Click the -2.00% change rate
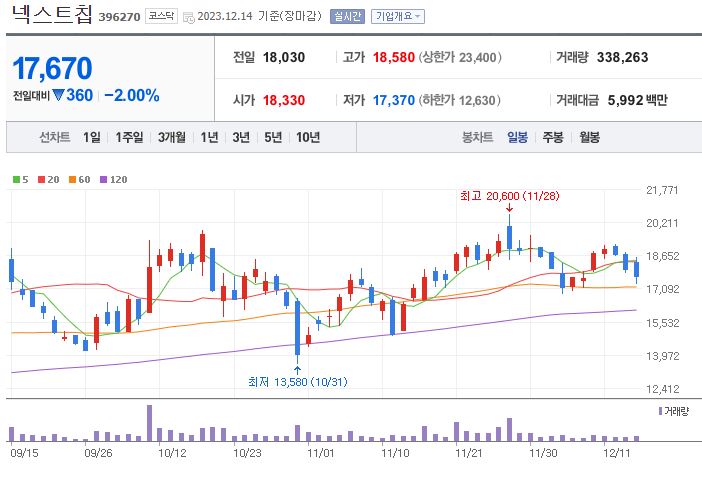The width and height of the screenshot is (702, 482). point(132,95)
